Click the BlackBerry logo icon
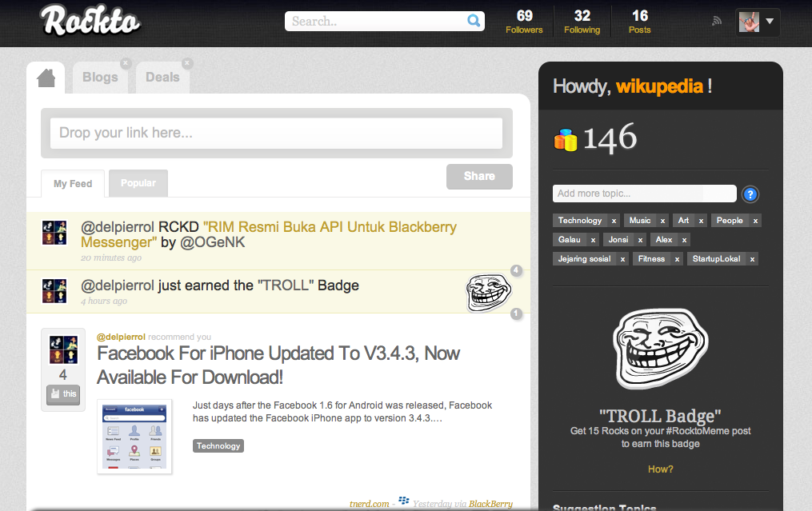812x511 pixels. point(404,501)
